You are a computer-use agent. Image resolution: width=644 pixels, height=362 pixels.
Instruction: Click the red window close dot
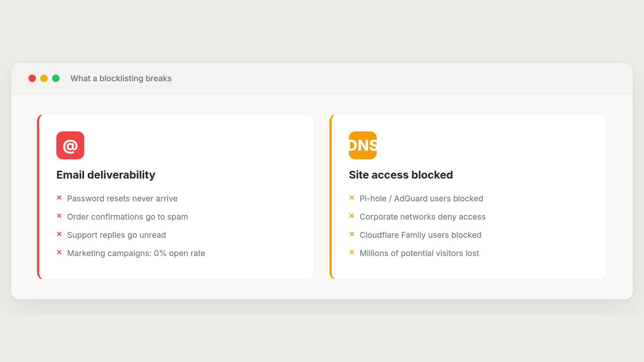pyautogui.click(x=32, y=78)
